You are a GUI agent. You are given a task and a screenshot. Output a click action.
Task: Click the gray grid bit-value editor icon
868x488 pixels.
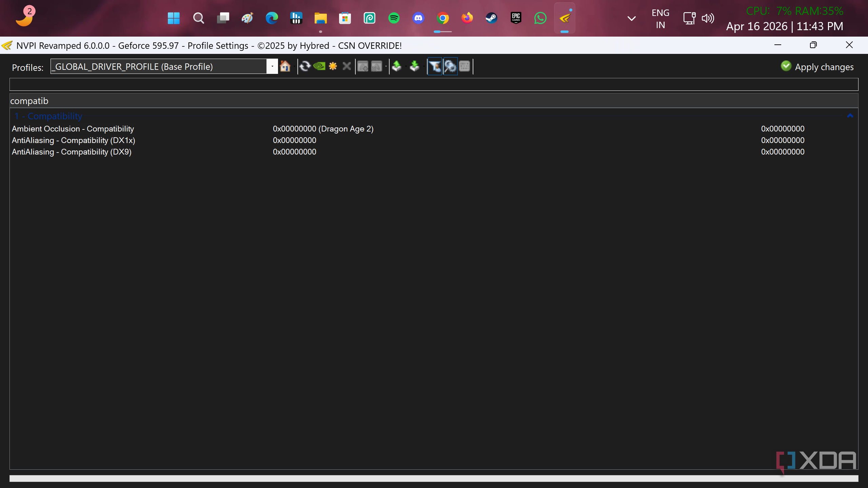coord(465,66)
